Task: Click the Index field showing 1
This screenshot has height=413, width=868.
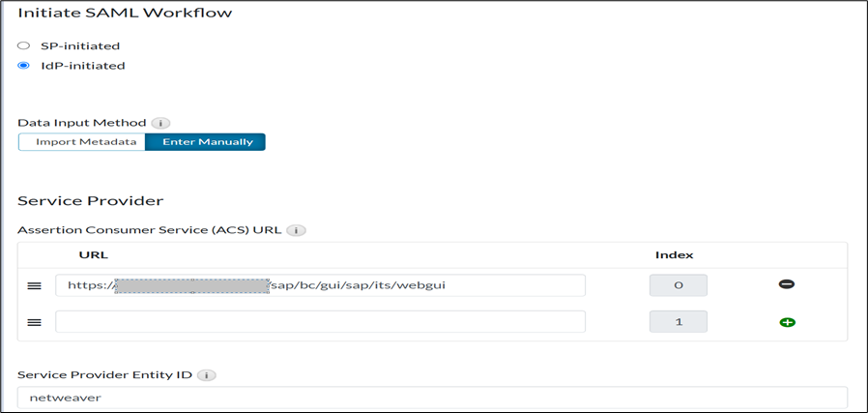Action: click(x=678, y=322)
